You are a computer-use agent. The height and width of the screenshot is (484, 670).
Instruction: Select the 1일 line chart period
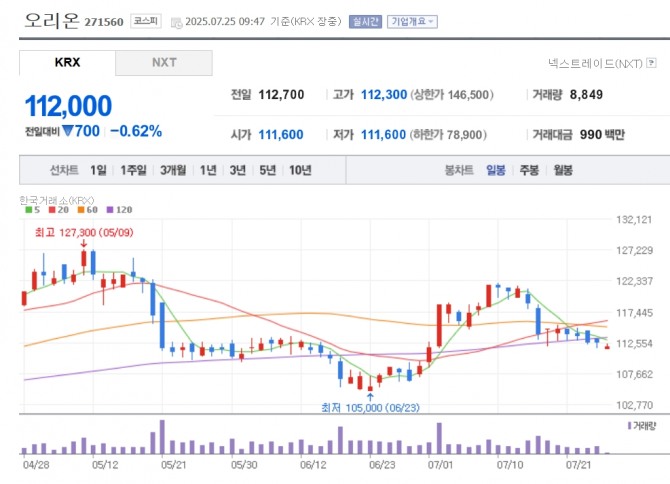[98, 170]
